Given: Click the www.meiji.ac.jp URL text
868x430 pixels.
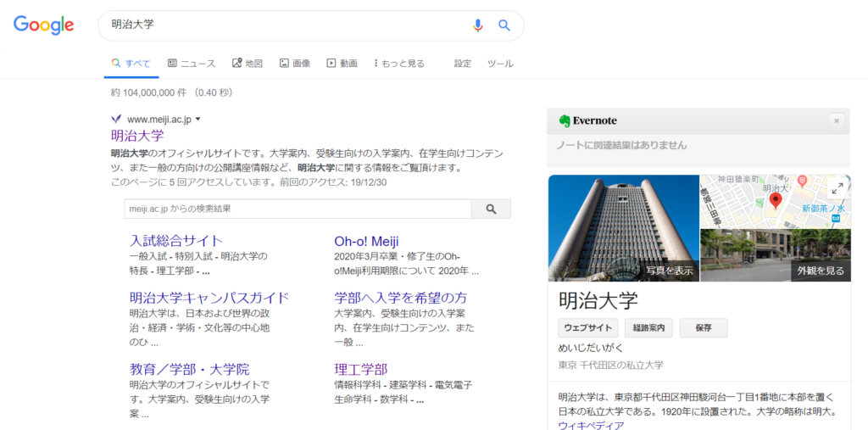Looking at the screenshot, I should click(159, 119).
